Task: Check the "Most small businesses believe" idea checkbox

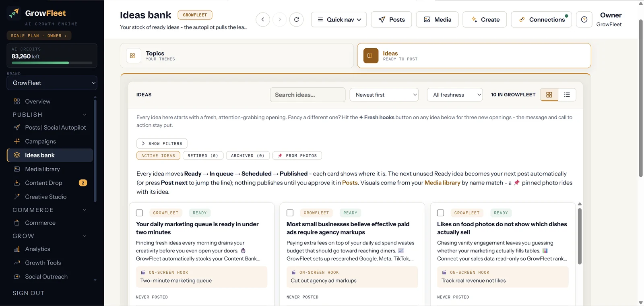Action: pos(290,213)
